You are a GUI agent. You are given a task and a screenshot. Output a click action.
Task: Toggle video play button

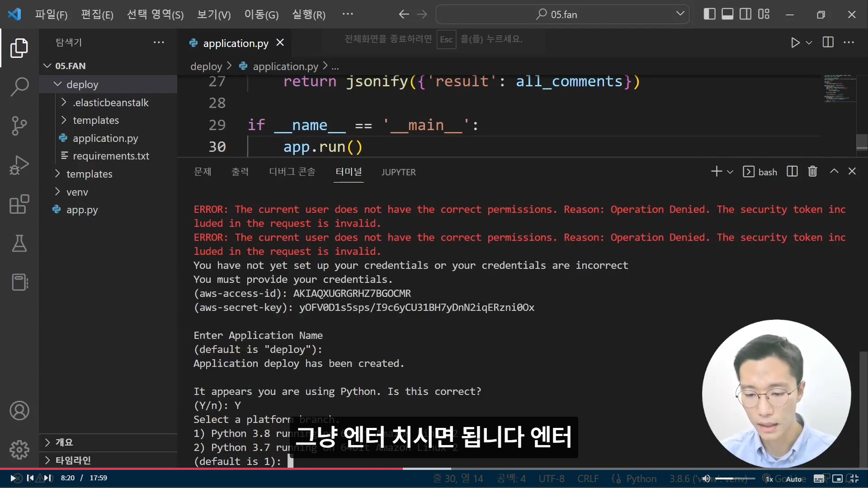[x=14, y=478]
